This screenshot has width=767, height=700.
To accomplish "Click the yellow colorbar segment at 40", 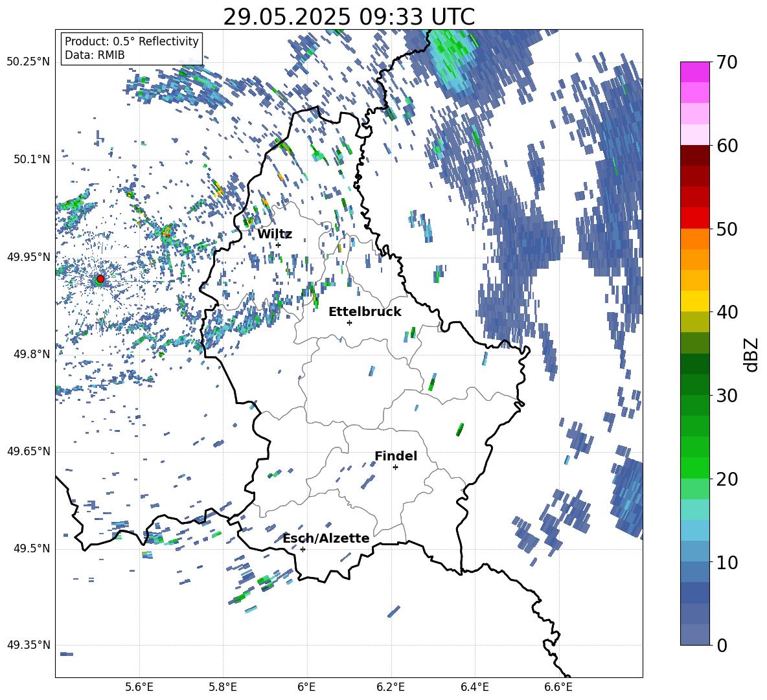I will [695, 301].
